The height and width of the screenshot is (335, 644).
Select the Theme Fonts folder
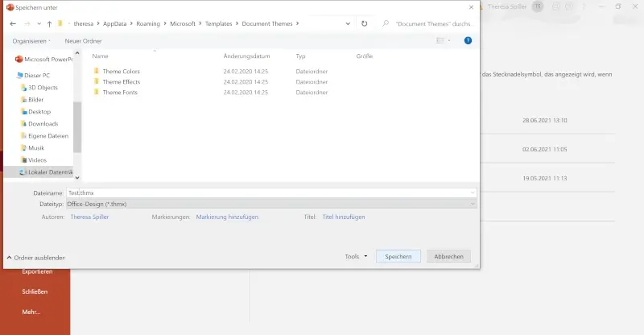coord(120,93)
